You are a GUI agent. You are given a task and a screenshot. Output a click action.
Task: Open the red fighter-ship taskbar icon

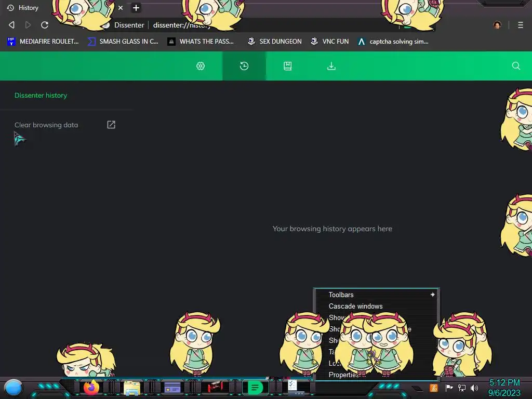(215, 387)
